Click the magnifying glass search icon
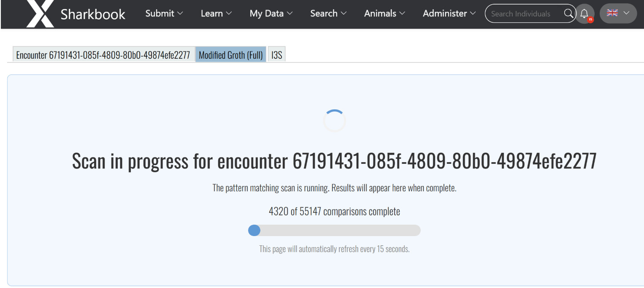The height and width of the screenshot is (288, 644). click(568, 14)
